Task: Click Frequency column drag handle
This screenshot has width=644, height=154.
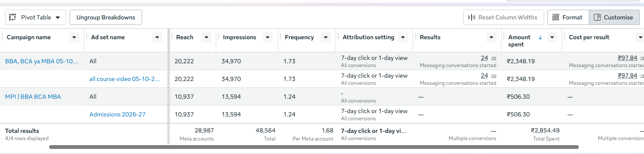Action: pos(280,38)
